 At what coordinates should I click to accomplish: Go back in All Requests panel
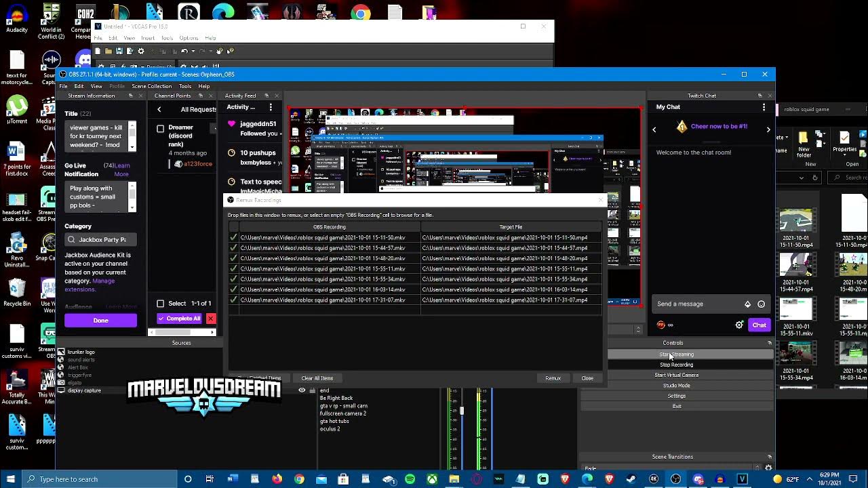point(159,109)
